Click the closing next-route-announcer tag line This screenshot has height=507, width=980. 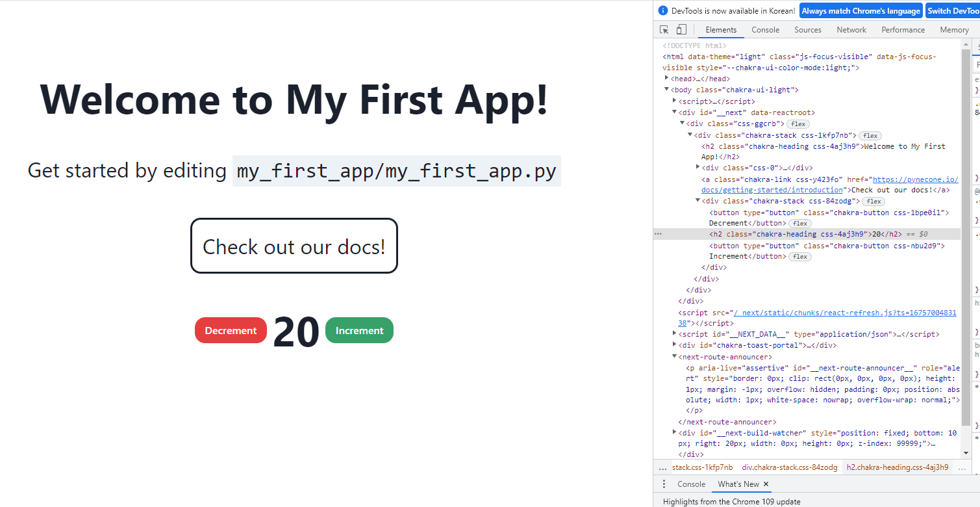727,422
